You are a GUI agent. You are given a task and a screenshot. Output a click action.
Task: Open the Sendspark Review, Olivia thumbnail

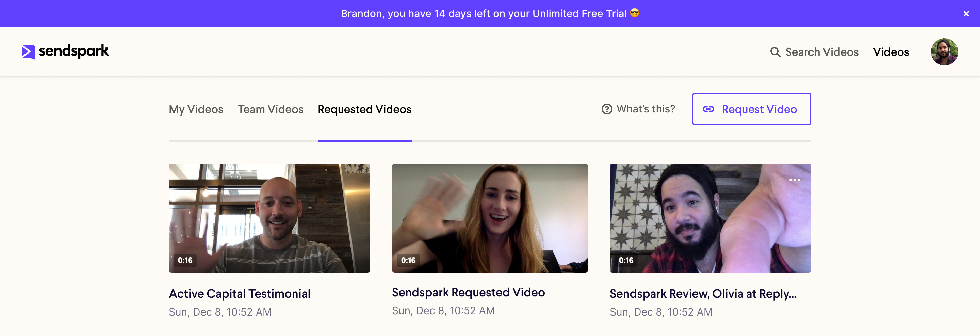click(x=710, y=218)
